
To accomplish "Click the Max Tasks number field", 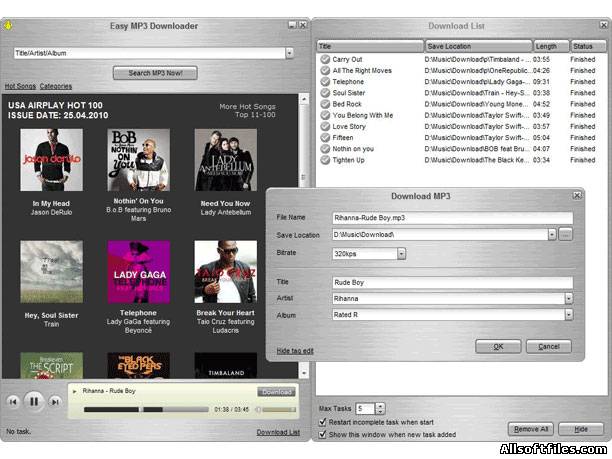I will (x=366, y=409).
